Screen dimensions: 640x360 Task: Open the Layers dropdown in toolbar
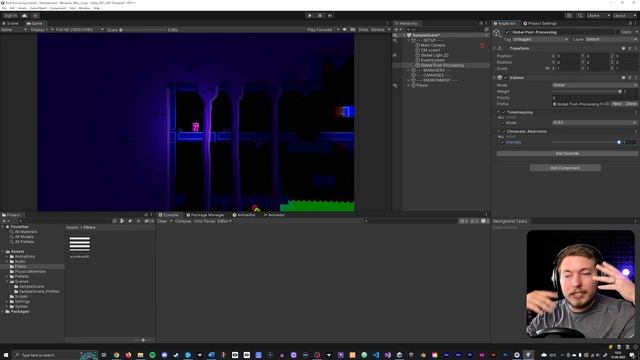coord(598,16)
